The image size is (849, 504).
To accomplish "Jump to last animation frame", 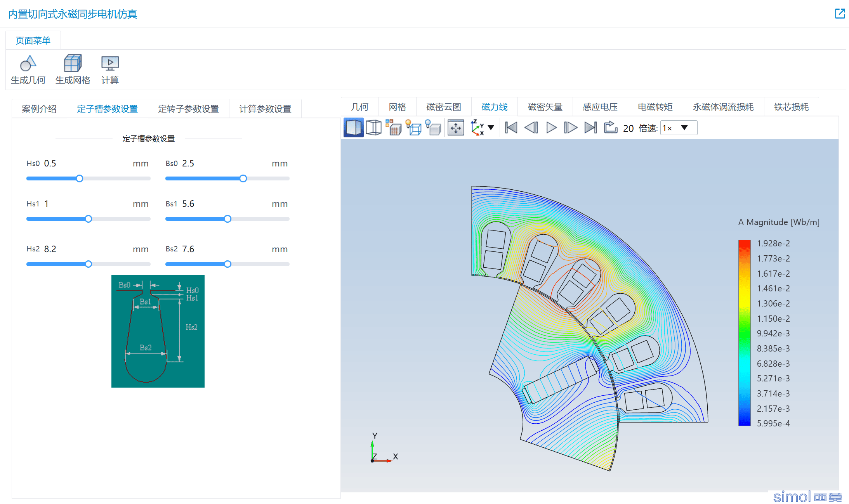I will (590, 128).
